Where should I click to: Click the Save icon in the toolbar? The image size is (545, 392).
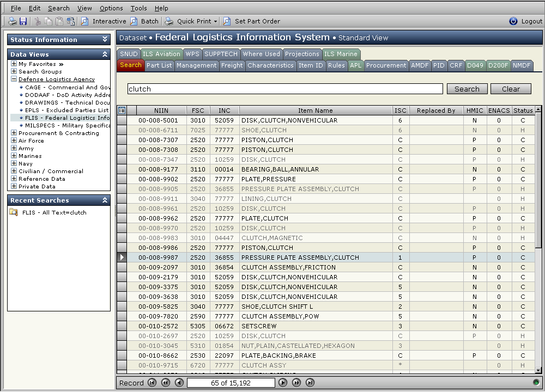(x=22, y=21)
